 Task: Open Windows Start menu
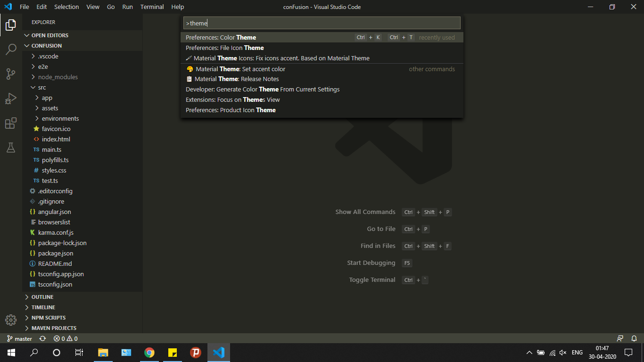[x=11, y=353]
